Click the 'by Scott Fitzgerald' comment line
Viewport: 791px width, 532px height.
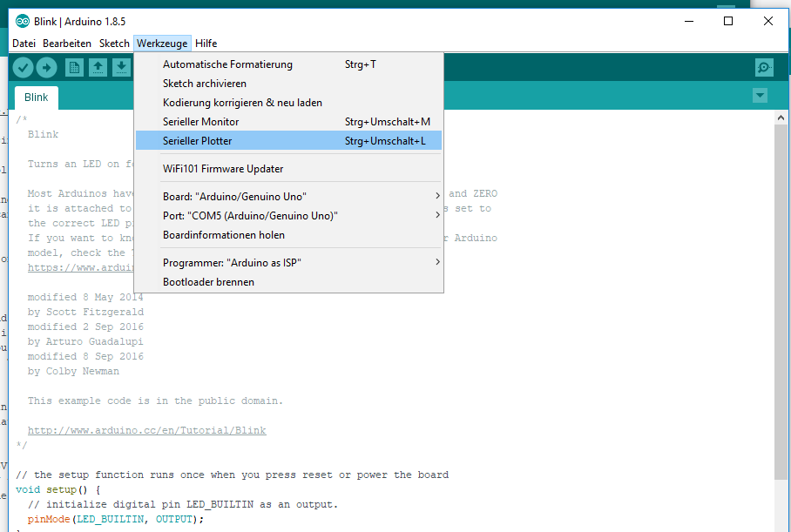85,312
